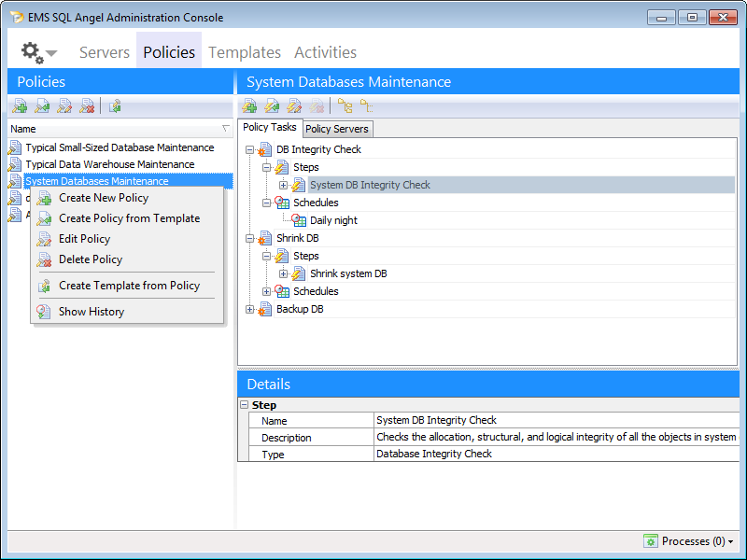Click the Processes status icon

pos(650,541)
